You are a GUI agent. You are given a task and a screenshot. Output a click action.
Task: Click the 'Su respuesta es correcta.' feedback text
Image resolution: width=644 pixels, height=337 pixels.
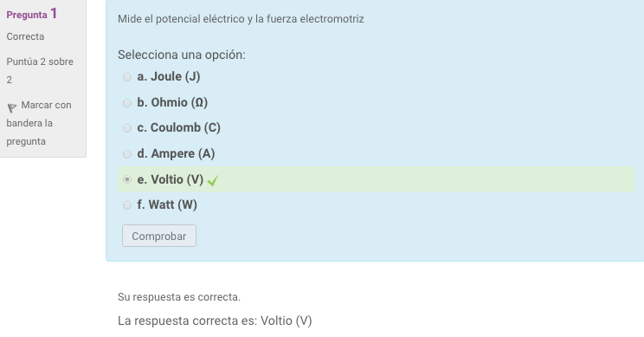[179, 297]
